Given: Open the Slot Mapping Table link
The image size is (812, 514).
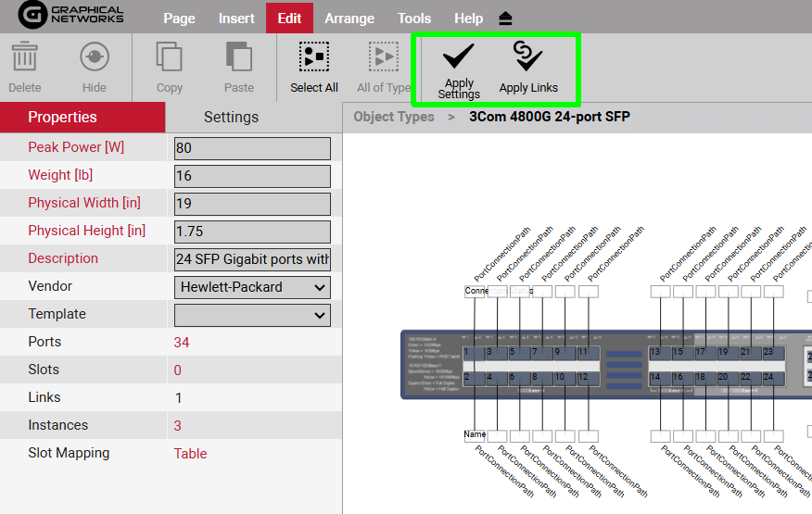Looking at the screenshot, I should pyautogui.click(x=190, y=454).
